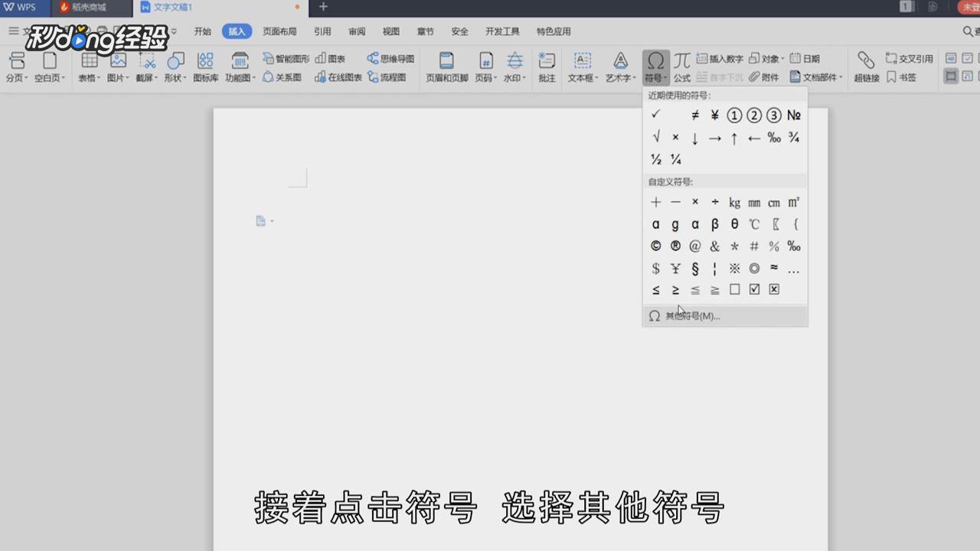Insert the ½ fraction symbol

655,160
